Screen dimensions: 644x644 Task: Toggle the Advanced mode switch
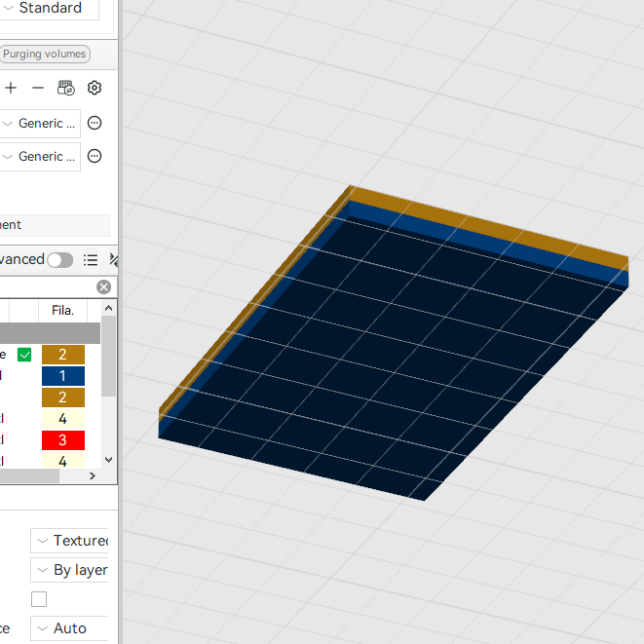(x=60, y=260)
